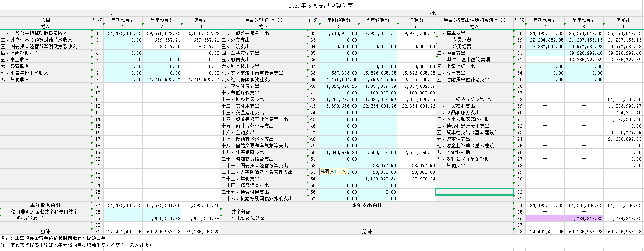Click the 本年收入合计 label cell
Screen dimensions: 644x251
46,205
